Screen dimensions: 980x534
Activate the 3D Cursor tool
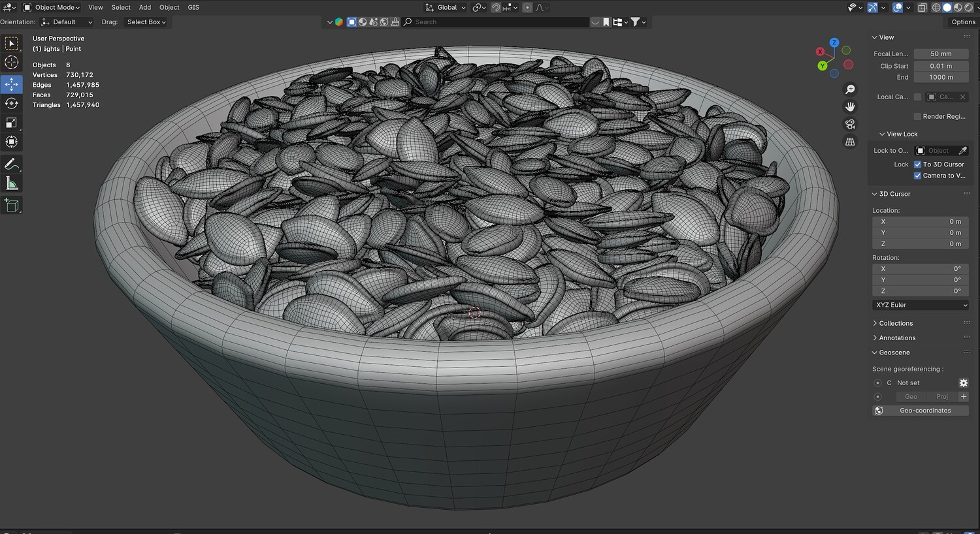coord(12,63)
